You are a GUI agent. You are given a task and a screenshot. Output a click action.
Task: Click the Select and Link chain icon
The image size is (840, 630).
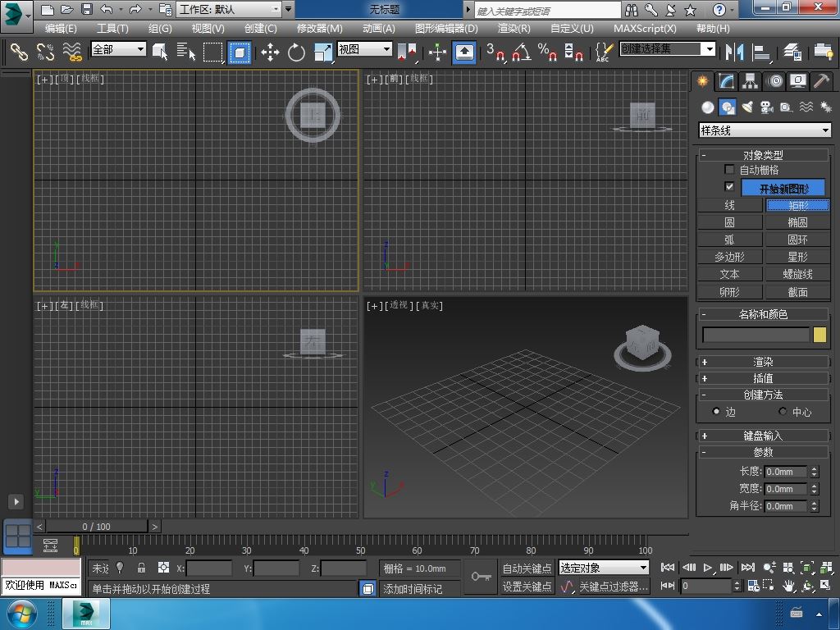(19, 52)
